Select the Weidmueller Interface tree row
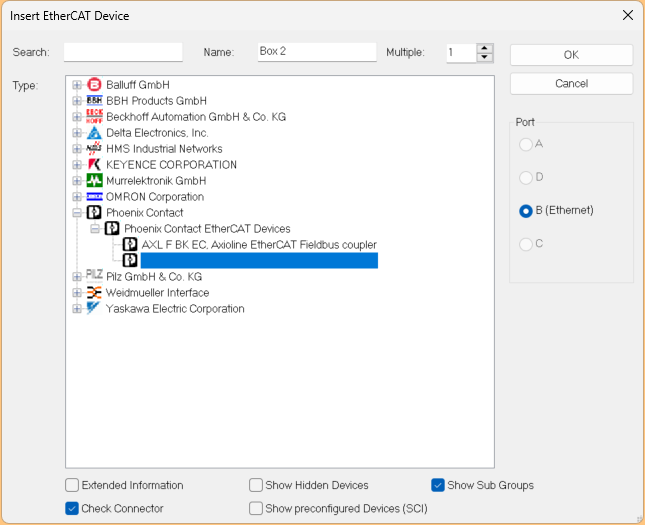The image size is (645, 525). point(158,293)
